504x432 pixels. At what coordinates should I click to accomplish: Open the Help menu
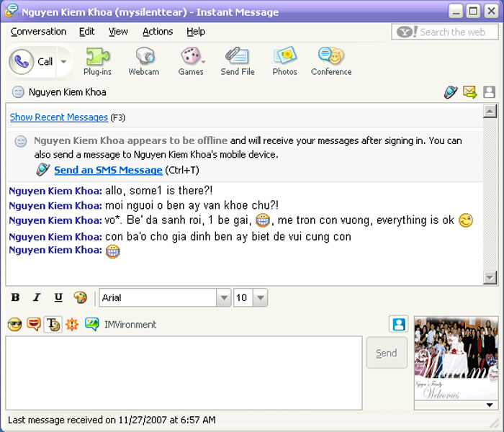pos(196,32)
